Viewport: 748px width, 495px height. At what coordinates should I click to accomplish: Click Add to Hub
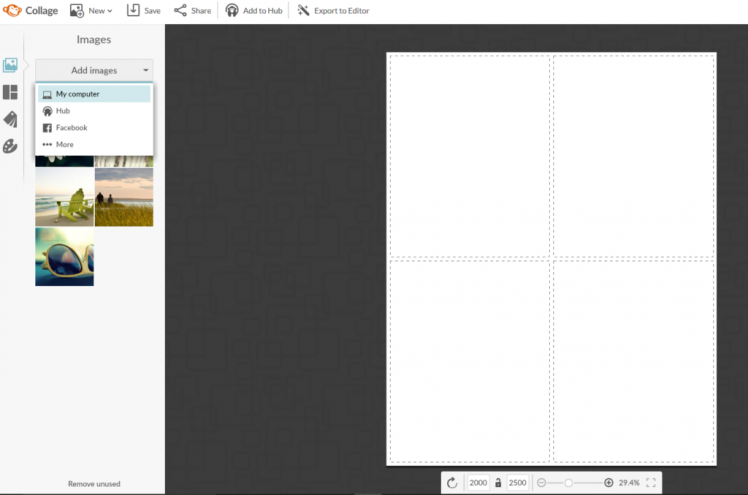(x=254, y=10)
